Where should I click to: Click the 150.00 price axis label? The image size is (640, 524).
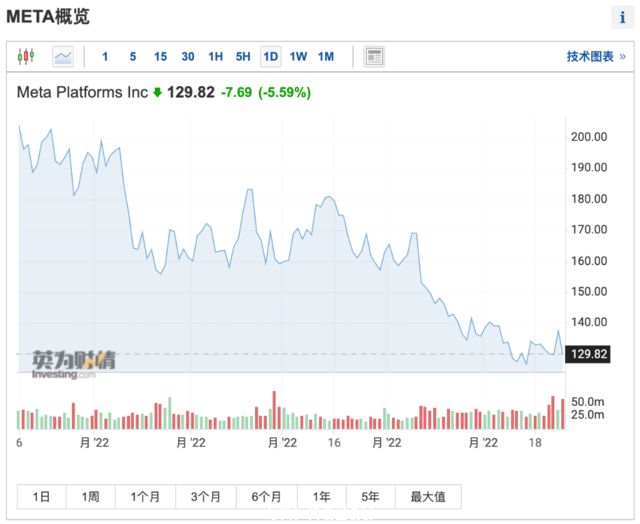pyautogui.click(x=589, y=291)
